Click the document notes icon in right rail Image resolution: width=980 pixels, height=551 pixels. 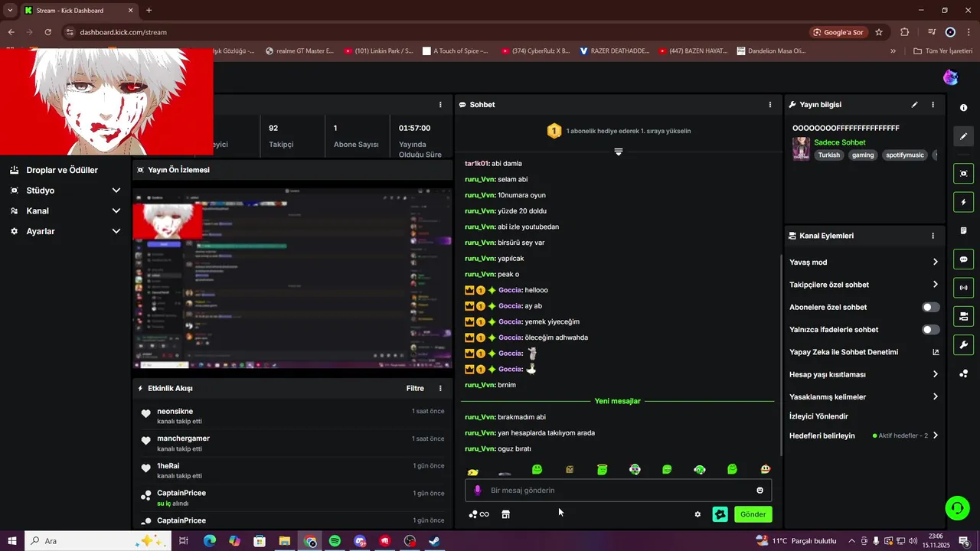pos(964,230)
